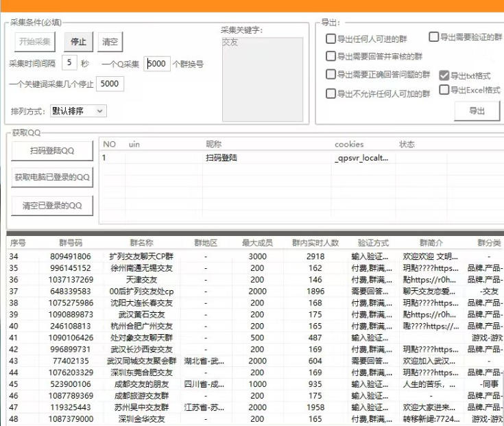Click the NO column header
The height and width of the screenshot is (426, 504).
pyautogui.click(x=109, y=144)
